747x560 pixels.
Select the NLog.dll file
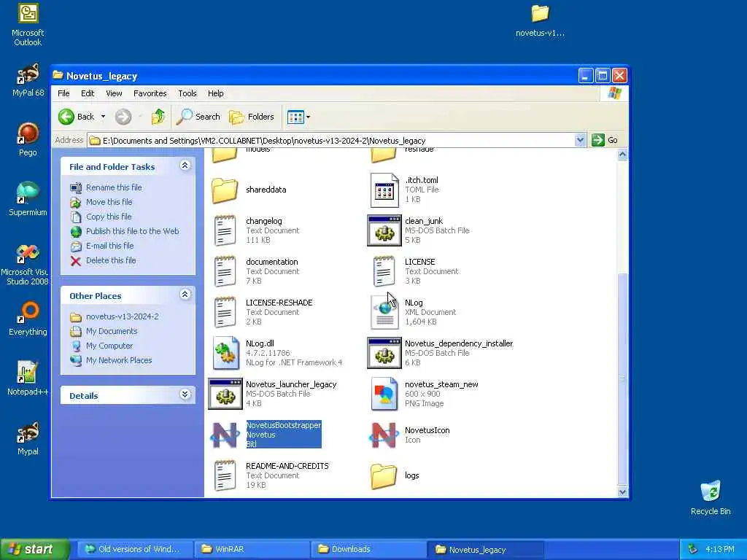click(x=278, y=353)
